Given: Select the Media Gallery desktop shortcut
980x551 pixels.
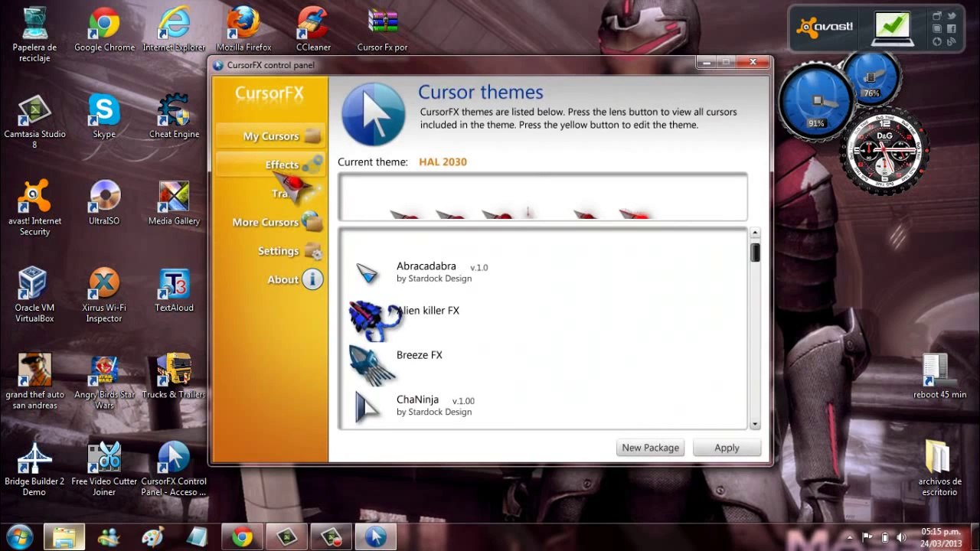Looking at the screenshot, I should (x=174, y=204).
